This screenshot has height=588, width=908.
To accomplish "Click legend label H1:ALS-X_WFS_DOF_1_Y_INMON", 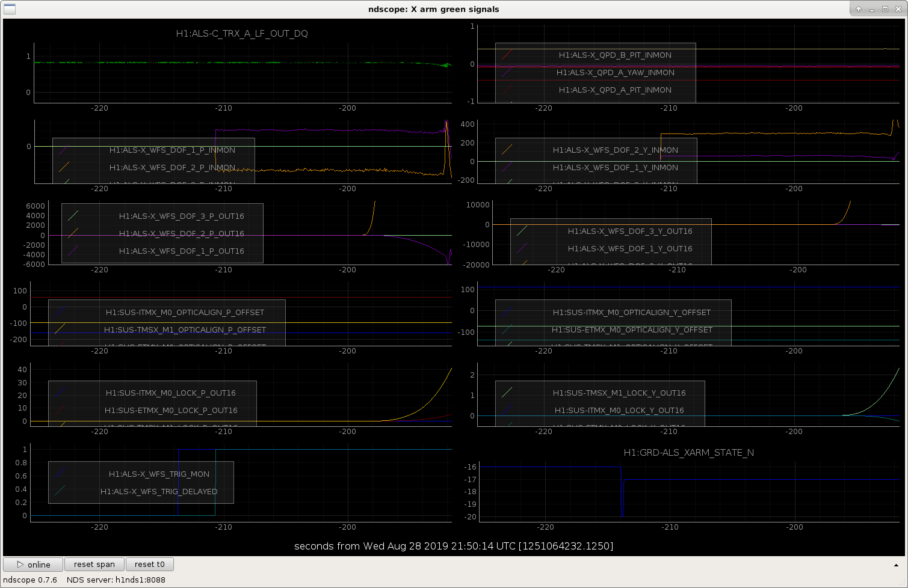I will pos(616,167).
